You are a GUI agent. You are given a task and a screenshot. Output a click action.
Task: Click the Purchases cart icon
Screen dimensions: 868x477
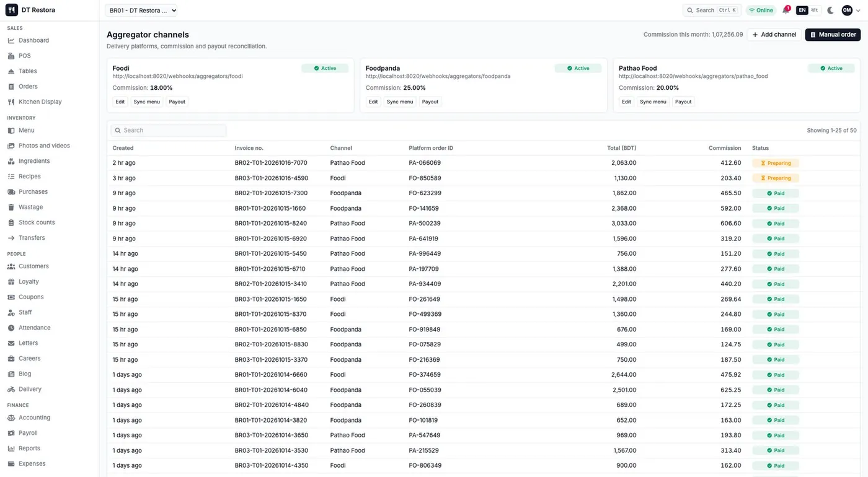point(11,192)
